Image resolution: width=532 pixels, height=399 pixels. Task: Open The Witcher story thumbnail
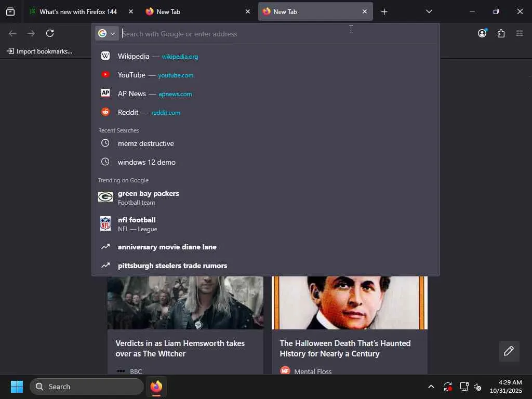(x=185, y=303)
